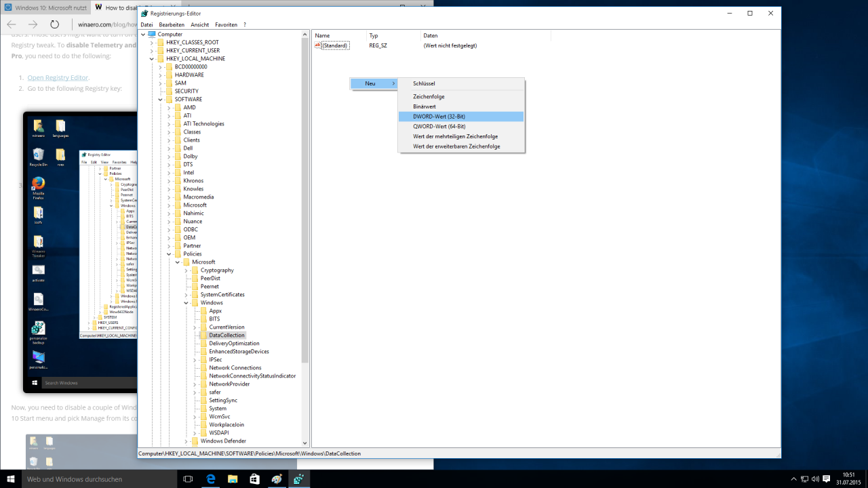The height and width of the screenshot is (488, 868).
Task: Click the DataCollection folder icon
Action: click(203, 335)
